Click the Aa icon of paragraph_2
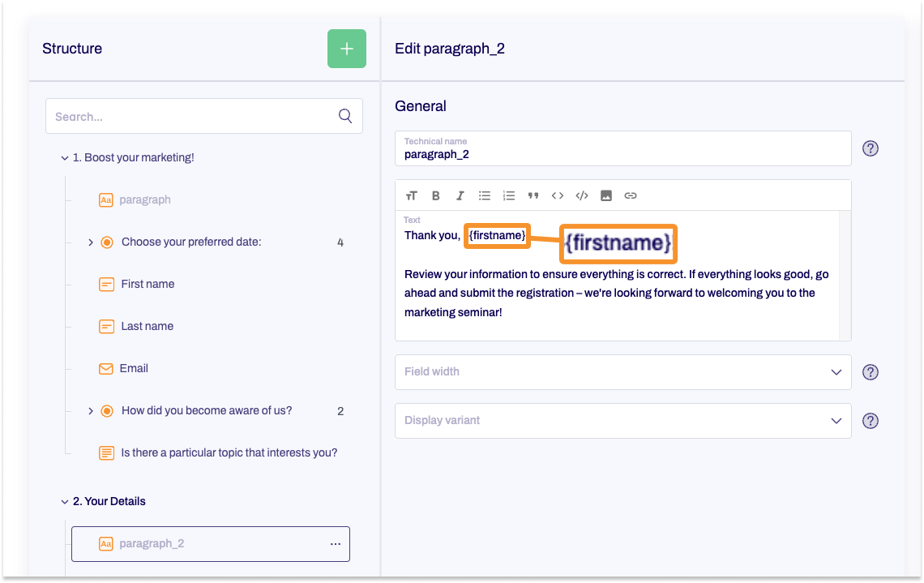 pyautogui.click(x=106, y=543)
